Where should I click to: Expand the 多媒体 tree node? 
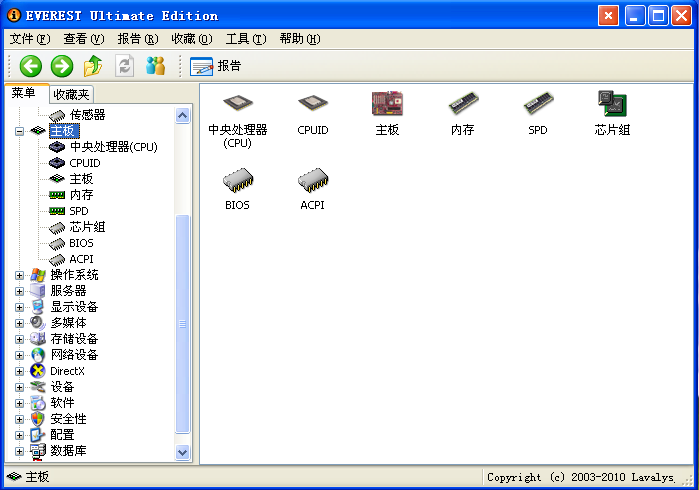(19, 323)
